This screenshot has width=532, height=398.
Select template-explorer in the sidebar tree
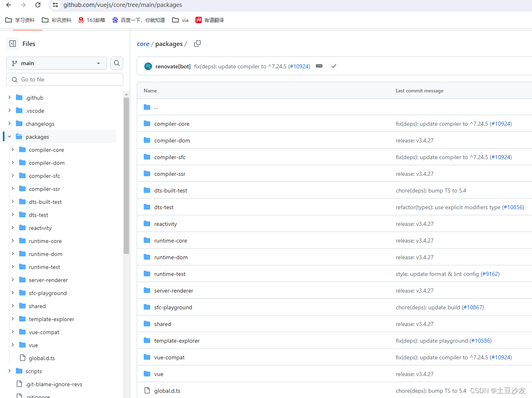[51, 319]
